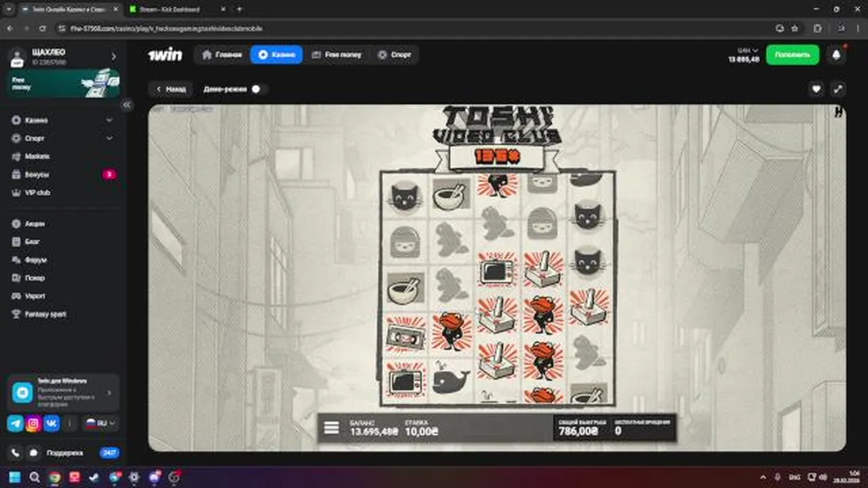
Task: Open the VK social link
Action: tap(52, 424)
